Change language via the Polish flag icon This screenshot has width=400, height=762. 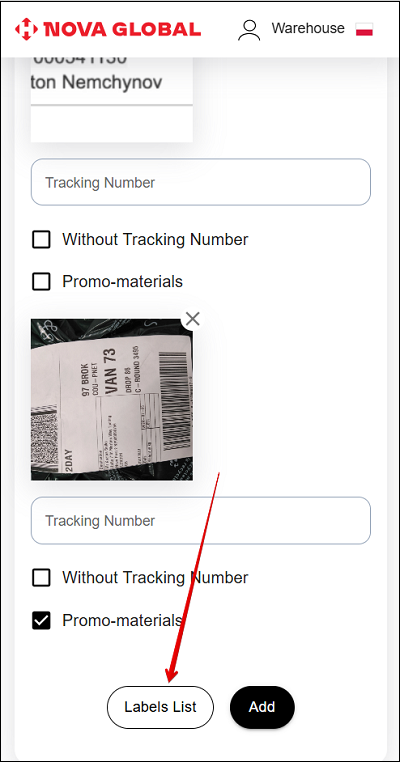coord(364,29)
